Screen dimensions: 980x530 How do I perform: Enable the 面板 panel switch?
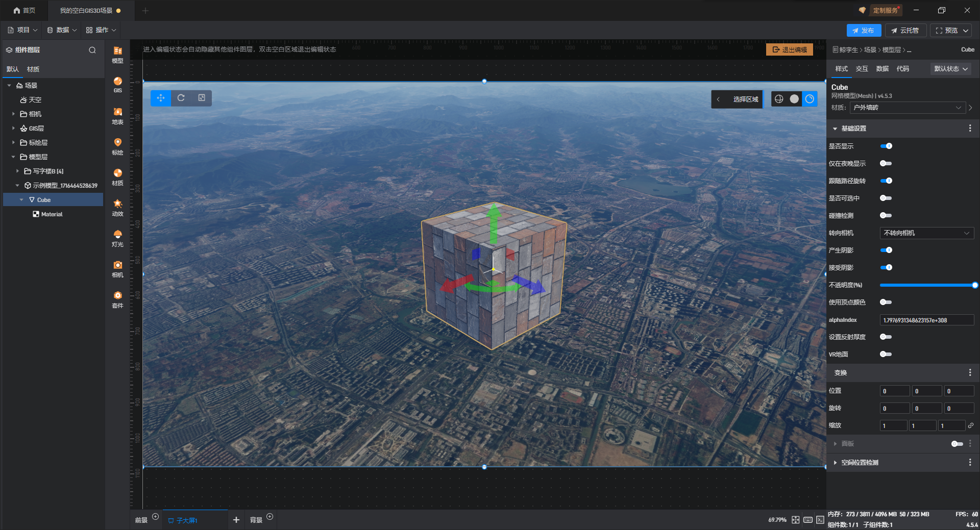click(x=957, y=444)
